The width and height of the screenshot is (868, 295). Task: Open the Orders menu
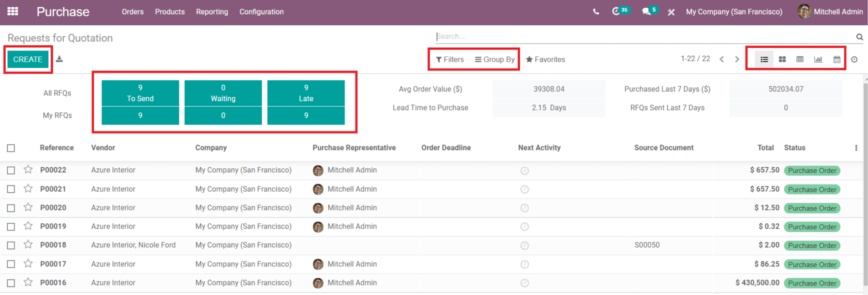coord(132,12)
